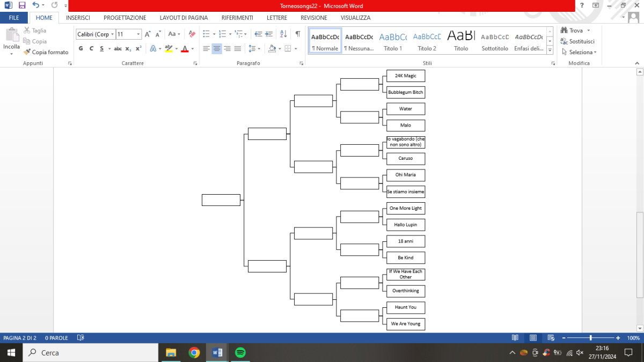This screenshot has width=644, height=362.
Task: Expand the Styles gallery more arrow
Action: pos(550,50)
